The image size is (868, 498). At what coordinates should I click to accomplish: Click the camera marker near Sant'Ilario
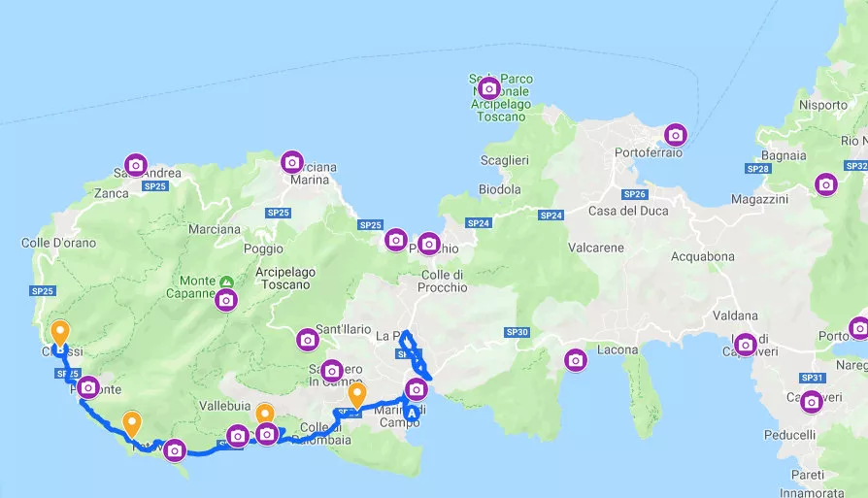pos(308,340)
